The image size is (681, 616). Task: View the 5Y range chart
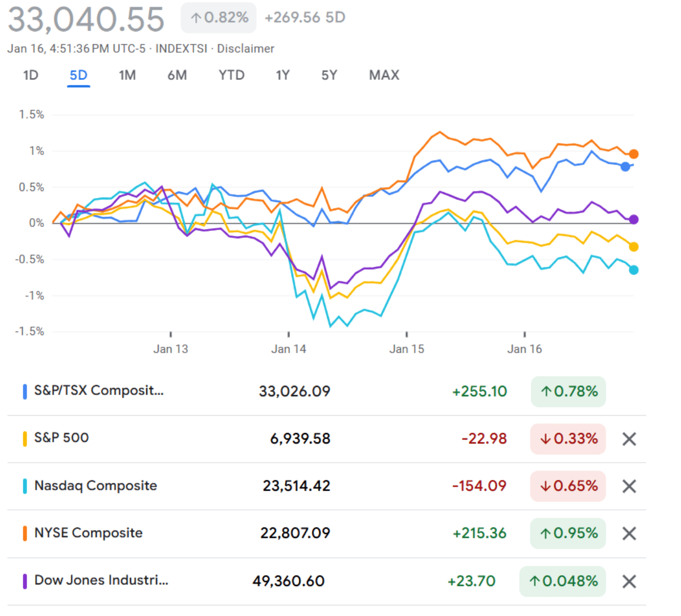(329, 75)
